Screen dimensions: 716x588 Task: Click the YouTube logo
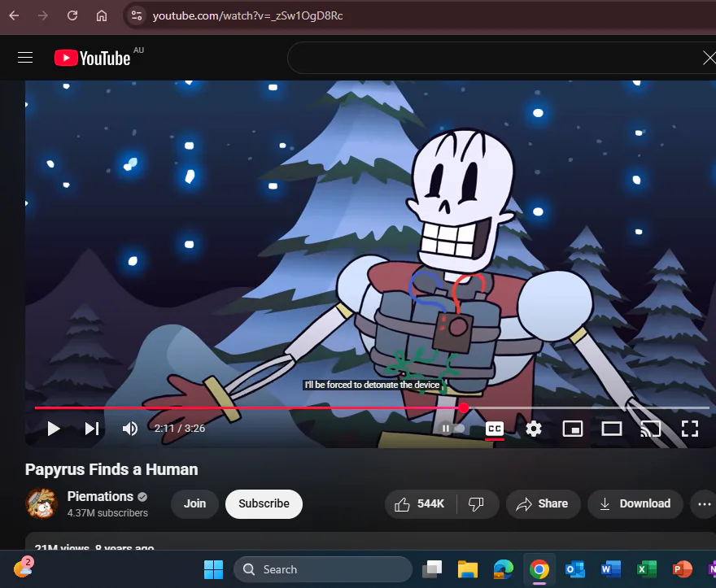tap(93, 58)
